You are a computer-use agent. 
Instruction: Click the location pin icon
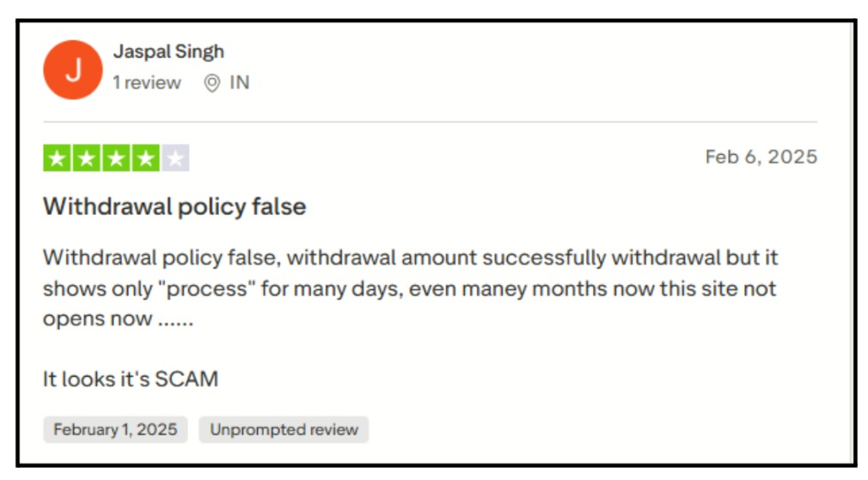pyautogui.click(x=211, y=83)
